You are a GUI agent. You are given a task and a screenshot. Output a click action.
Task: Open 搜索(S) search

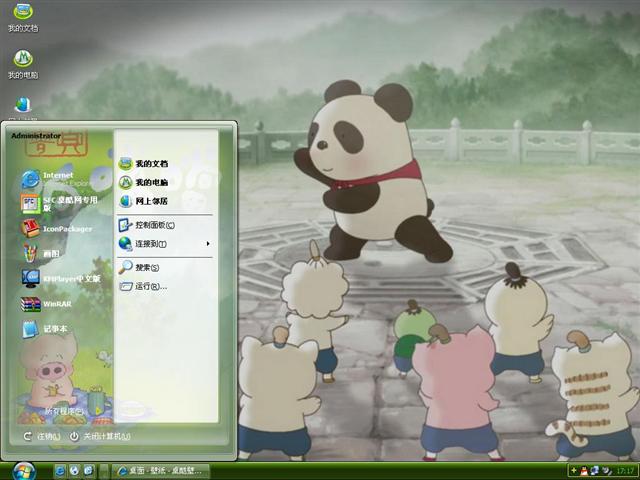(x=139, y=267)
